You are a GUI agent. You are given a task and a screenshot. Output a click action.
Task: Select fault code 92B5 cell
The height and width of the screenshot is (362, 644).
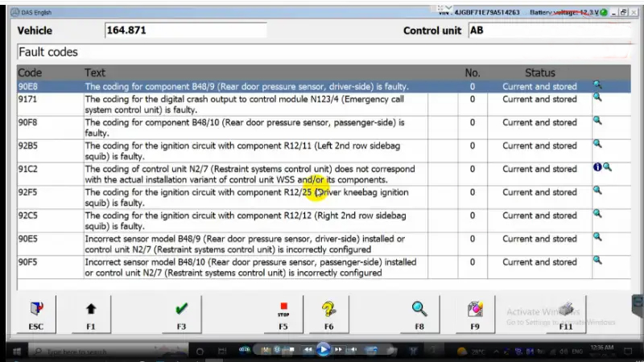click(x=50, y=151)
